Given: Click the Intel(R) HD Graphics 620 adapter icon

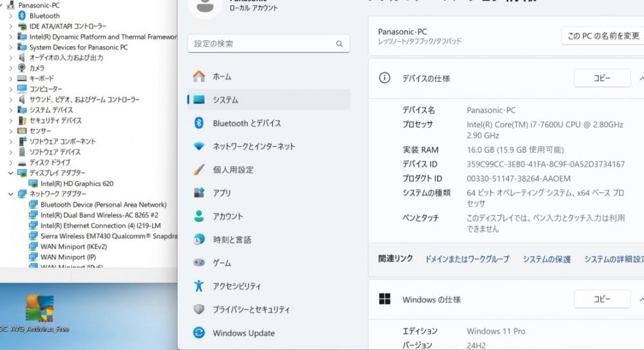Looking at the screenshot, I should click(x=33, y=183).
